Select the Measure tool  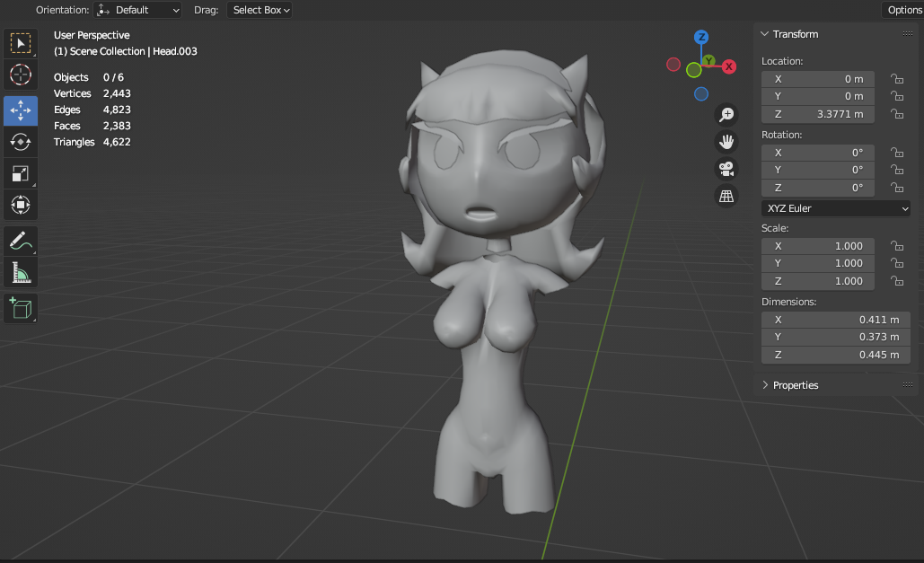pyautogui.click(x=21, y=272)
